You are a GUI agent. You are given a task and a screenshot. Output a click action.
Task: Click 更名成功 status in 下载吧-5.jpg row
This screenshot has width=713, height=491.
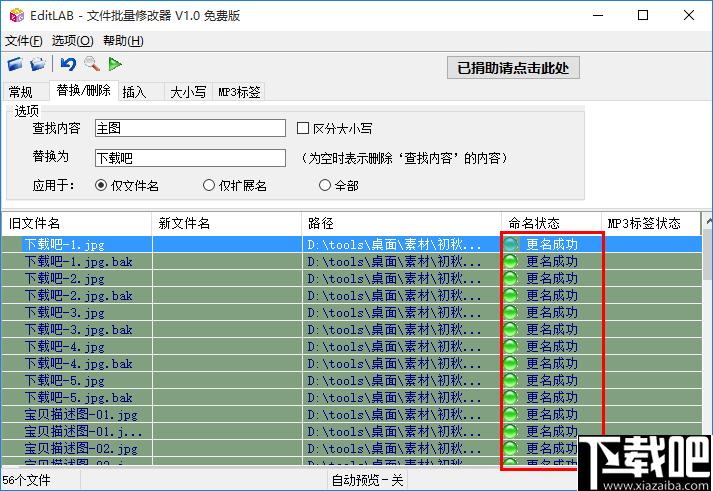point(552,380)
